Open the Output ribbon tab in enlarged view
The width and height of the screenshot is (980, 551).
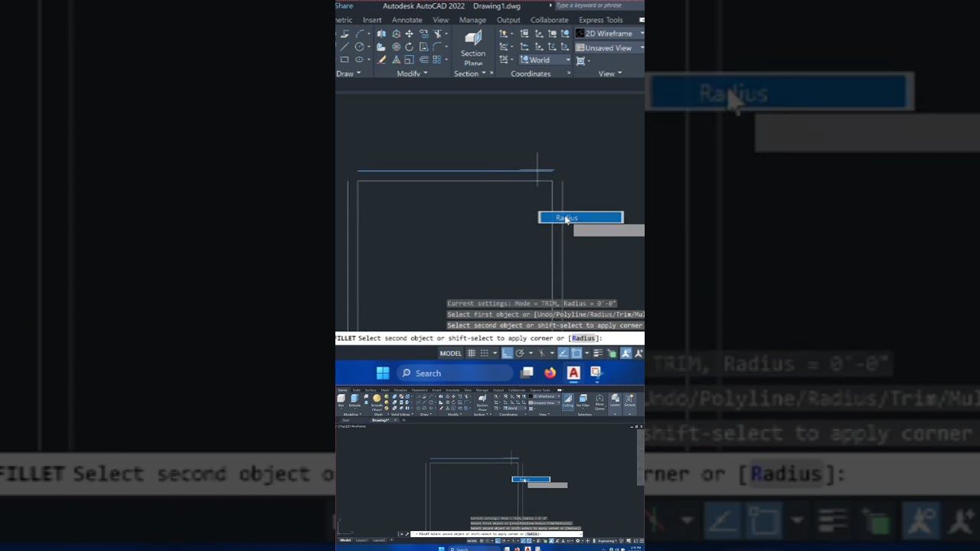click(x=508, y=20)
